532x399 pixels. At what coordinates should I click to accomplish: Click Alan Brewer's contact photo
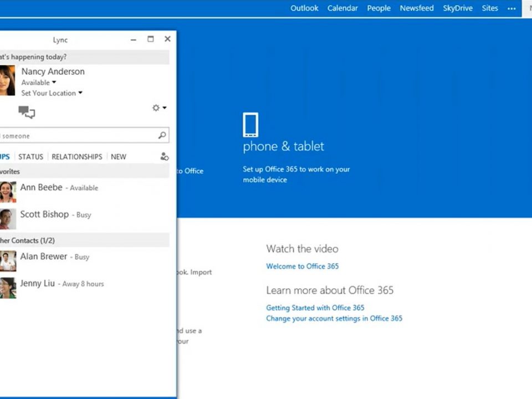(8, 261)
